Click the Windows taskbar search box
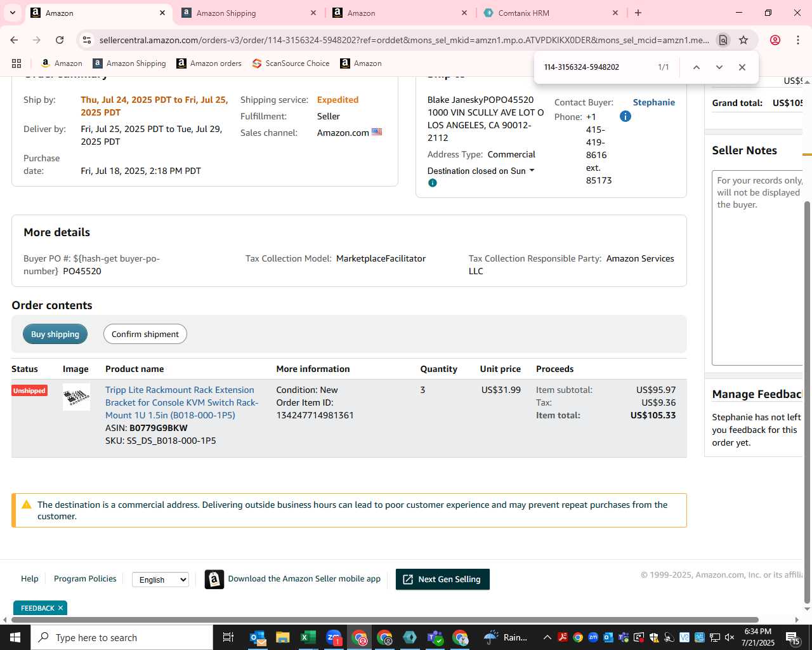The height and width of the screenshot is (650, 812). tap(122, 637)
